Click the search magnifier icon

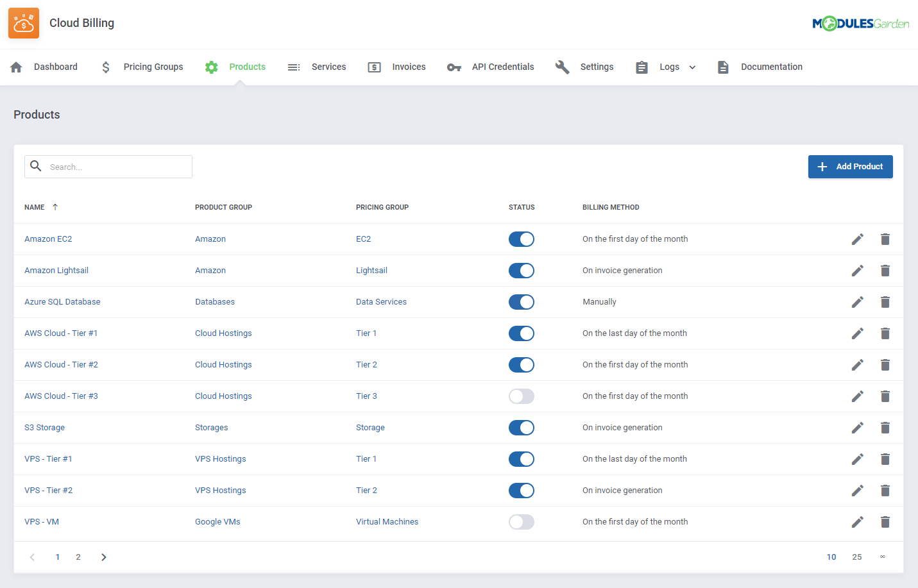[36, 166]
